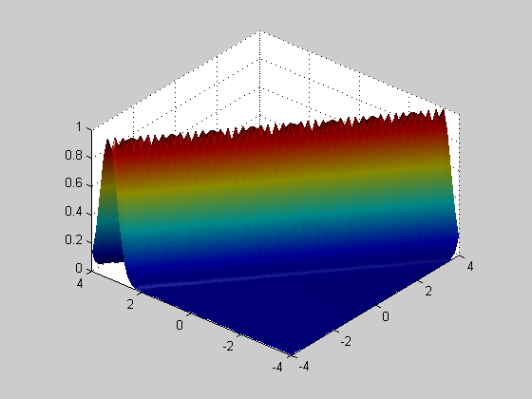
Task: Select tick label 2 on the right-hand horizontal axis
Action: [428, 291]
